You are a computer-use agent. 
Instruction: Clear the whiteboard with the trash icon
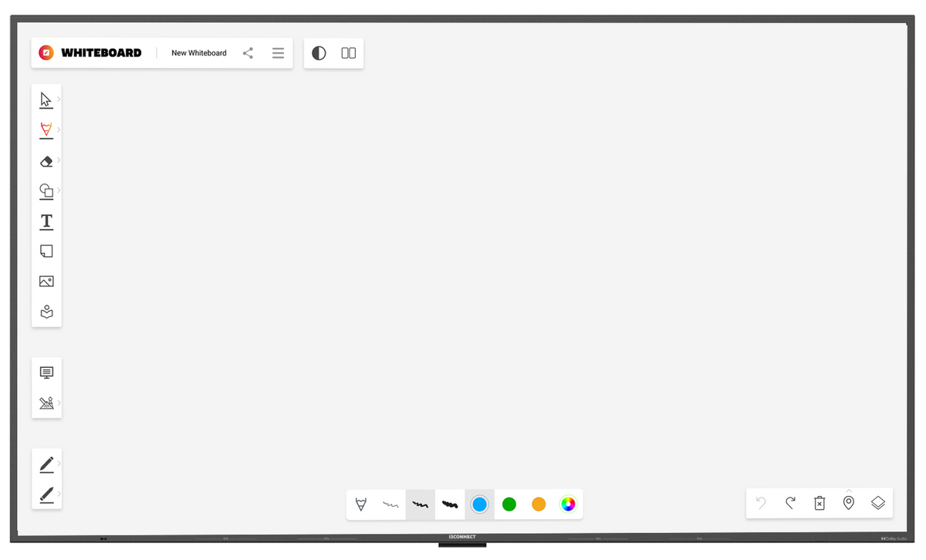(x=820, y=503)
